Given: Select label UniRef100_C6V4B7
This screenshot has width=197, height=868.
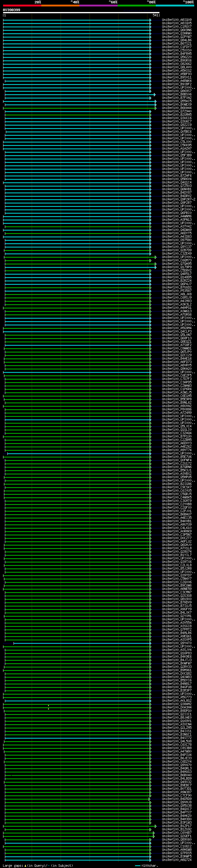Looking at the screenshot, I should tap(177, 833).
